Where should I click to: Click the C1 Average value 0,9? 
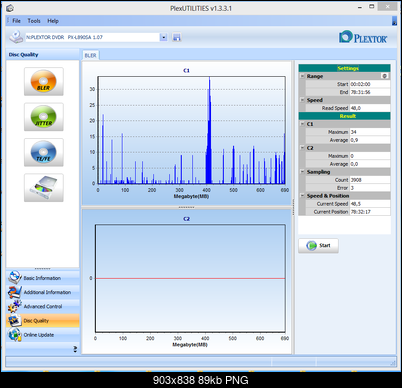tap(370, 140)
